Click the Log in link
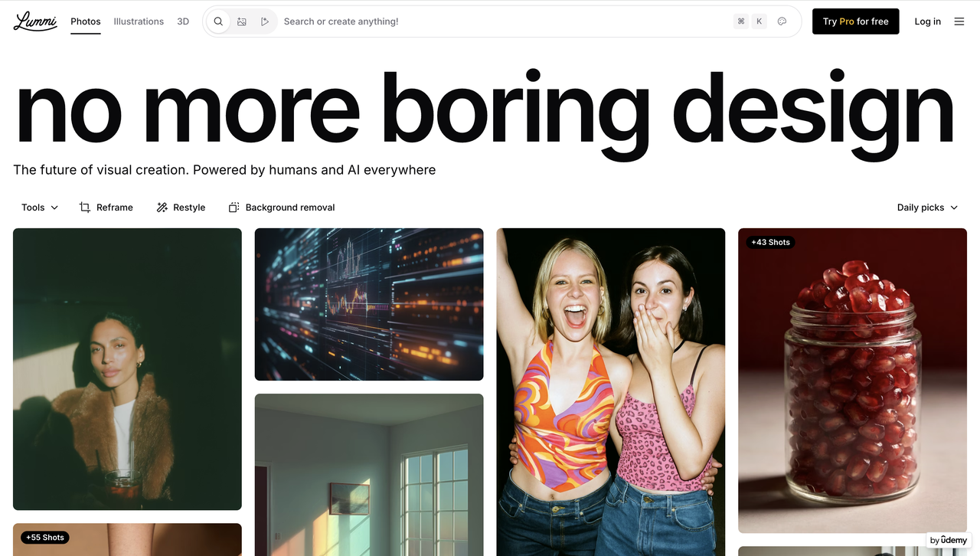 pos(927,21)
